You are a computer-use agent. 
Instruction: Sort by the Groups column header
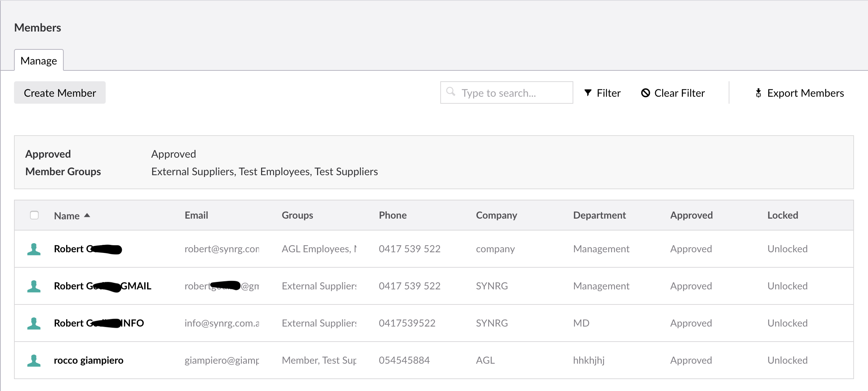point(297,215)
